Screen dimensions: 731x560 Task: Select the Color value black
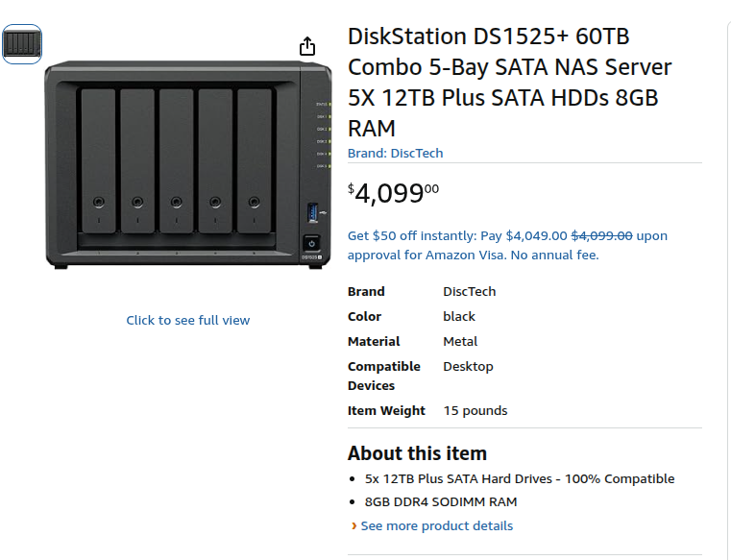coord(459,316)
